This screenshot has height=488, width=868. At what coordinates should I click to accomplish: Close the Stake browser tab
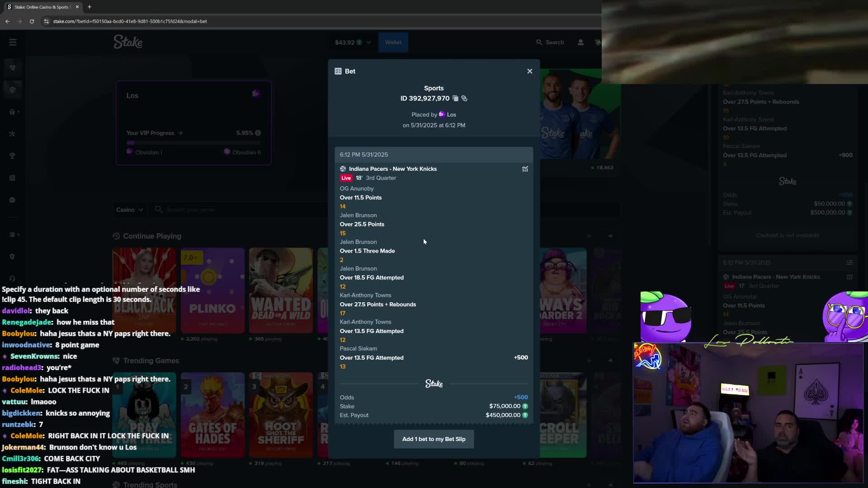(x=77, y=7)
